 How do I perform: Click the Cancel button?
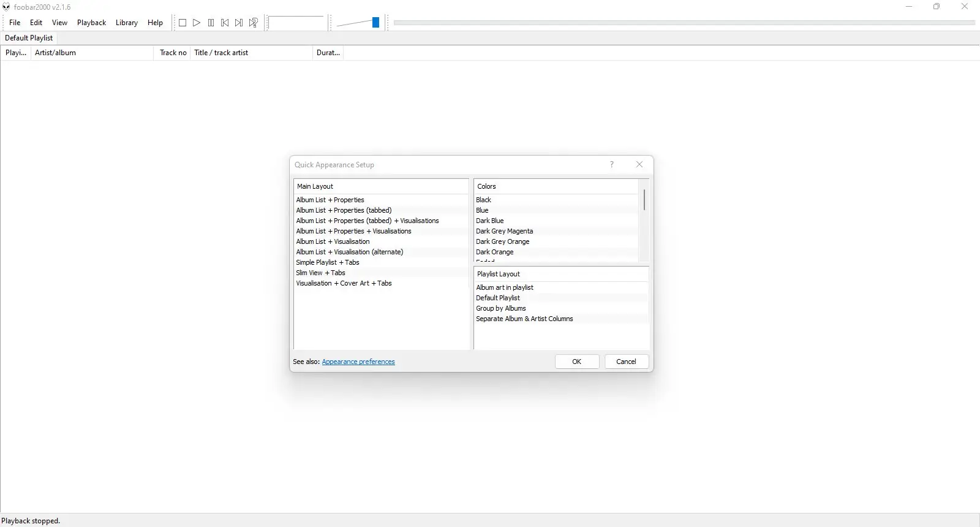[x=626, y=362]
